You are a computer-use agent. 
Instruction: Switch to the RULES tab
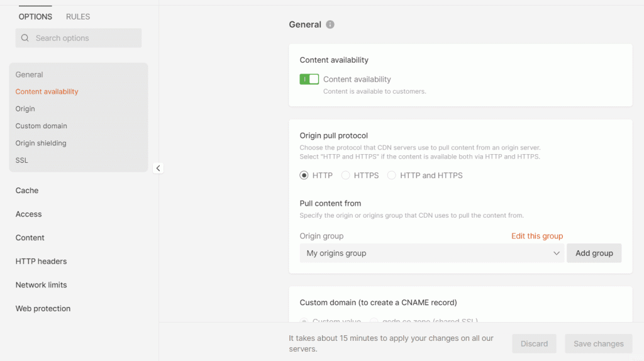click(x=78, y=16)
